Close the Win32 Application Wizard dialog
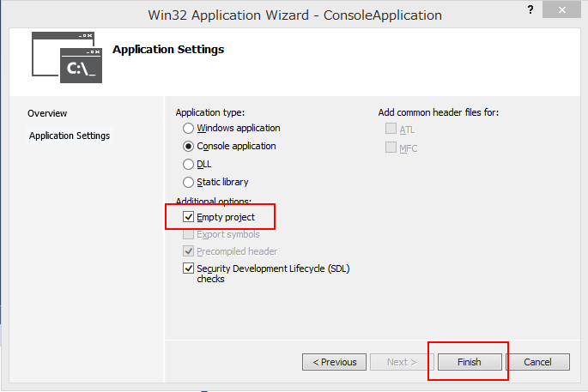The height and width of the screenshot is (392, 588). [x=561, y=9]
